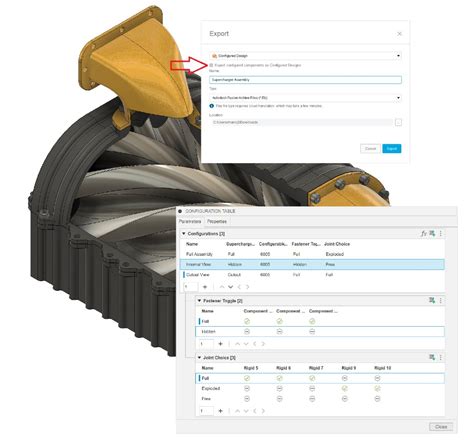The height and width of the screenshot is (443, 474).
Task: Click Close in the Configuration Table panel
Action: pos(441,427)
